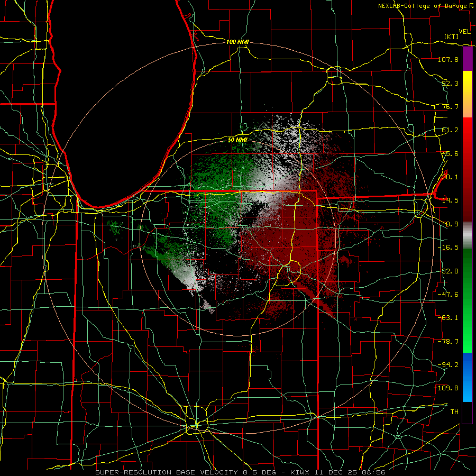
Task: Click the 100 NMI range ring label
Action: tap(237, 42)
